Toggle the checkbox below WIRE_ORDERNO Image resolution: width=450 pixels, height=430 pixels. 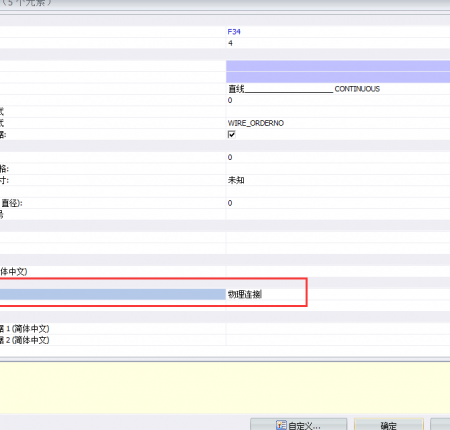click(x=232, y=134)
